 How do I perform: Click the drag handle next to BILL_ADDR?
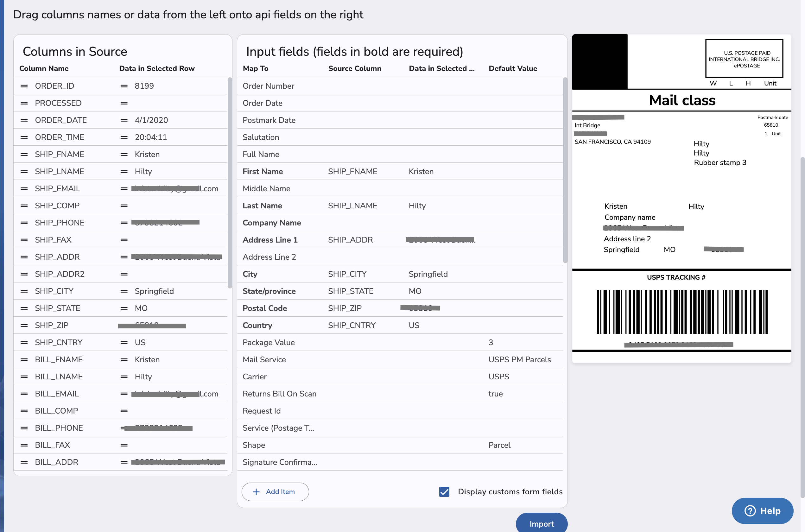[x=24, y=462]
